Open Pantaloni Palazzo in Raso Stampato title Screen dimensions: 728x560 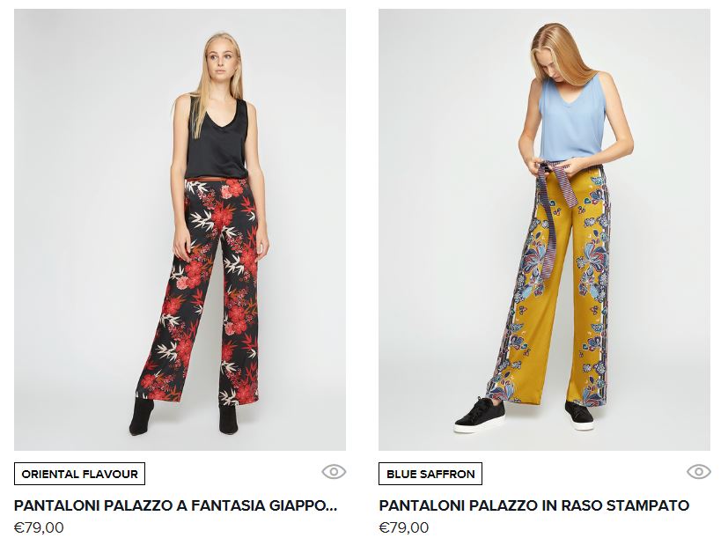point(534,505)
